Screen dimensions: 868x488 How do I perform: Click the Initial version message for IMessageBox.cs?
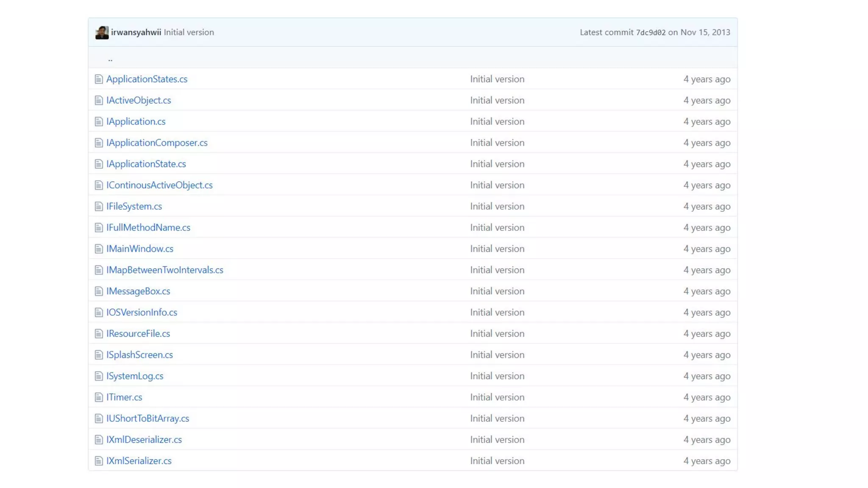pos(497,291)
